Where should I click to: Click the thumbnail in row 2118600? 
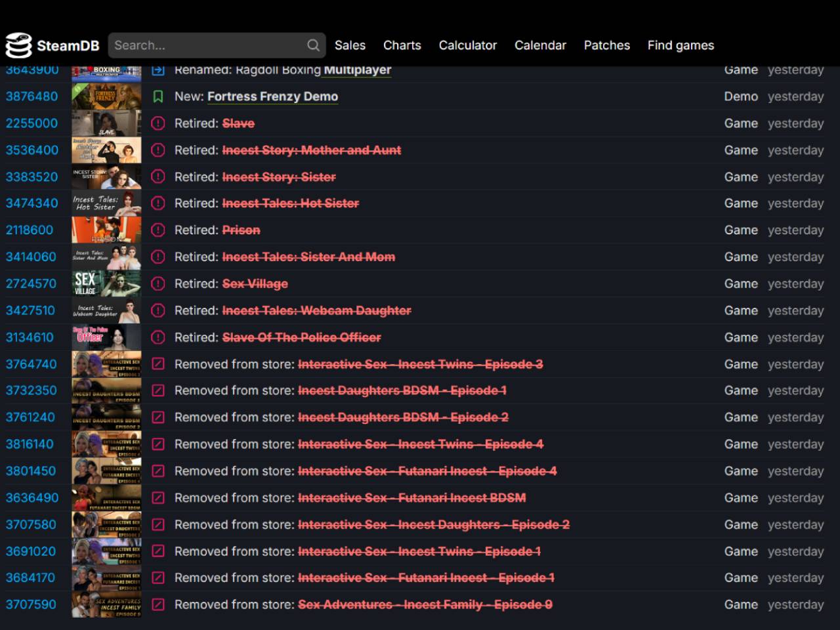point(106,230)
